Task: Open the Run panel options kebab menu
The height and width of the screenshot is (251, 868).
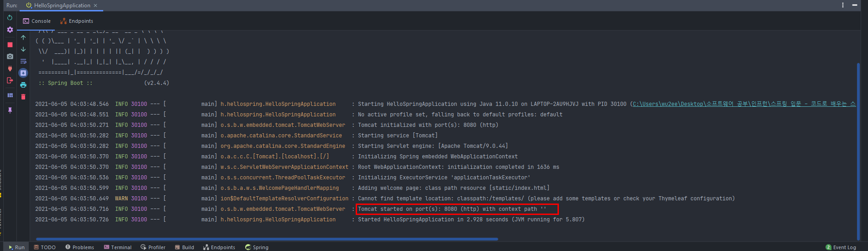Action: click(843, 5)
